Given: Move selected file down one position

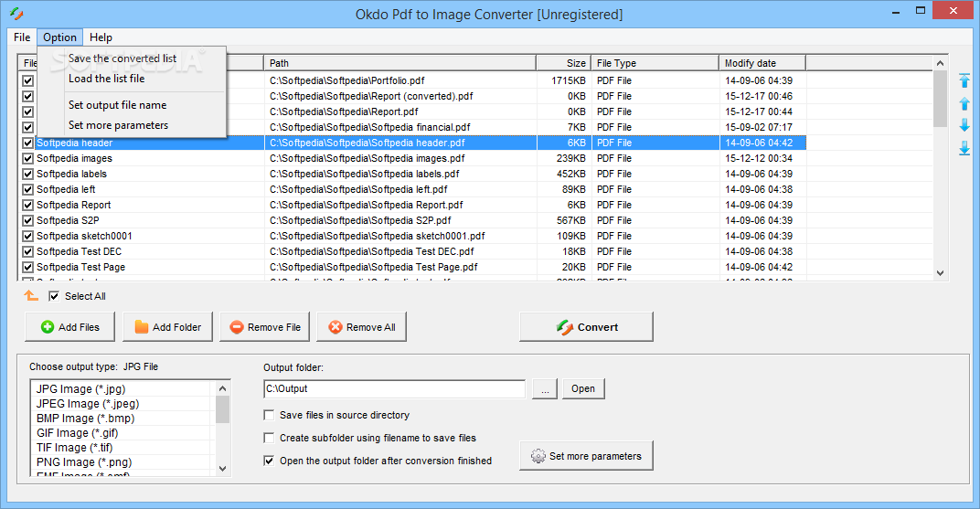Looking at the screenshot, I should click(964, 125).
